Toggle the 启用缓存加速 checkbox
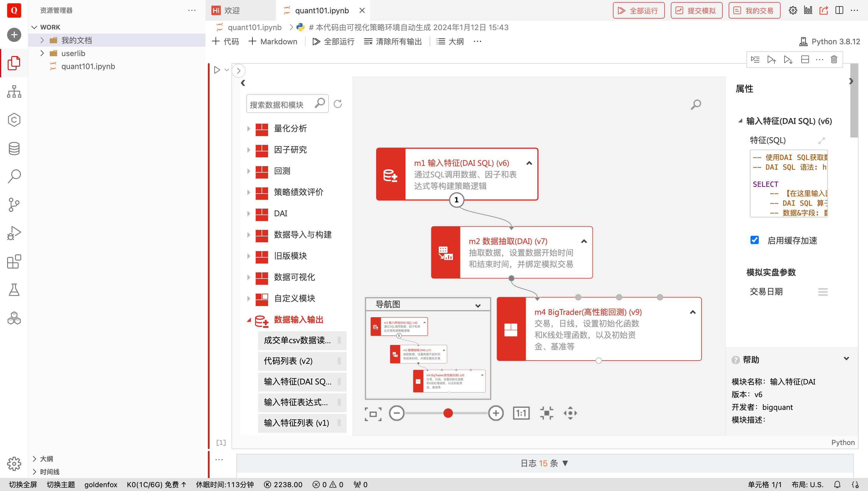This screenshot has height=491, width=868. click(754, 240)
